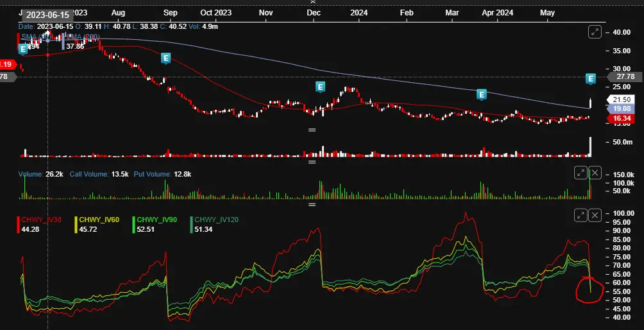Maximize the options volume panel
The image size is (644, 330).
(x=580, y=173)
